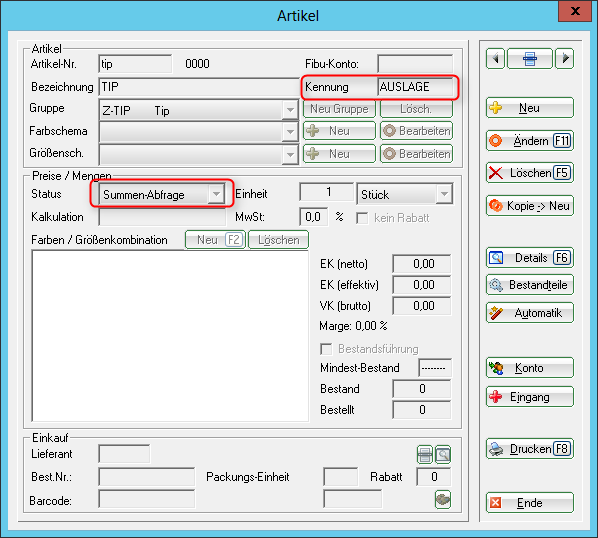Click the Kopie -> Neu button

[x=530, y=206]
